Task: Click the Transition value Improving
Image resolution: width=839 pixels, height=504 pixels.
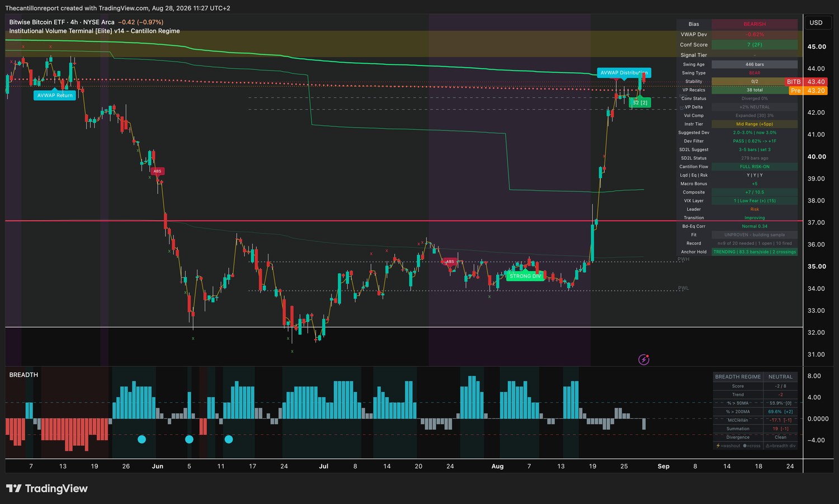Action: point(755,218)
